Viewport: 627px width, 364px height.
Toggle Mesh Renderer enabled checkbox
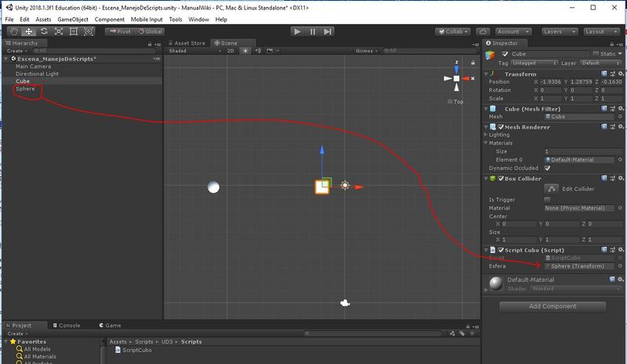tap(501, 127)
